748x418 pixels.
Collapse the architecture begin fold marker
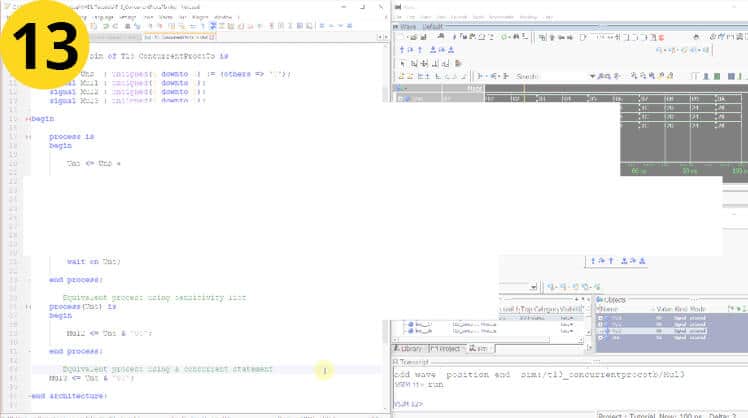coord(28,119)
